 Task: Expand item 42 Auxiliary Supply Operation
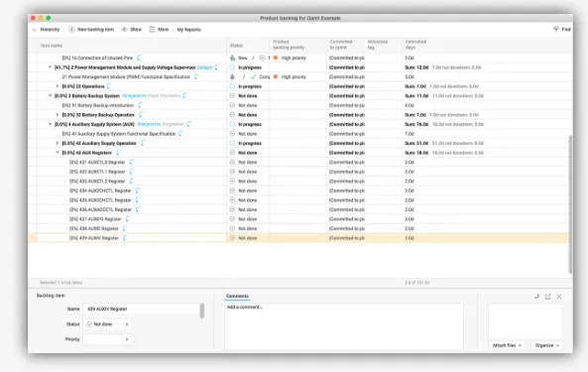pos(58,143)
